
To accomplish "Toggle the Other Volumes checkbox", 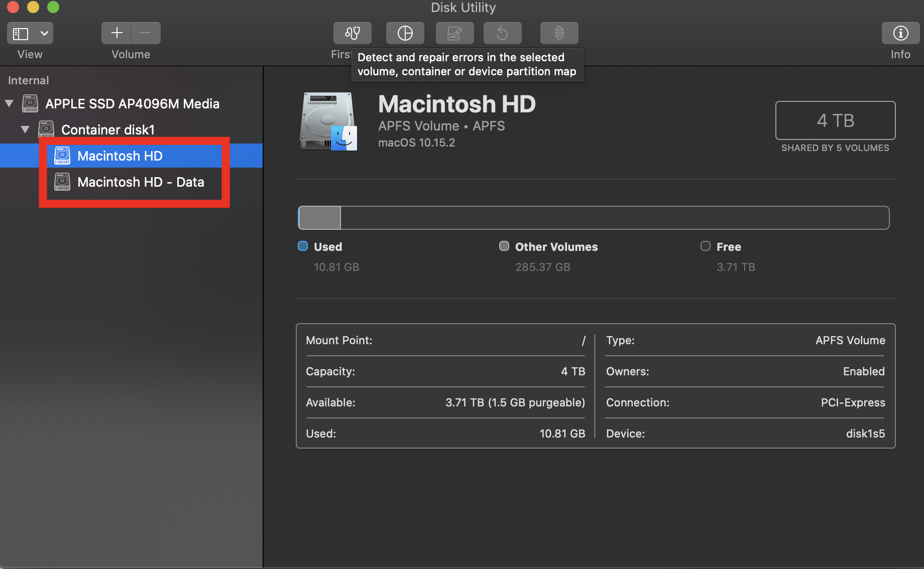I will tap(504, 246).
